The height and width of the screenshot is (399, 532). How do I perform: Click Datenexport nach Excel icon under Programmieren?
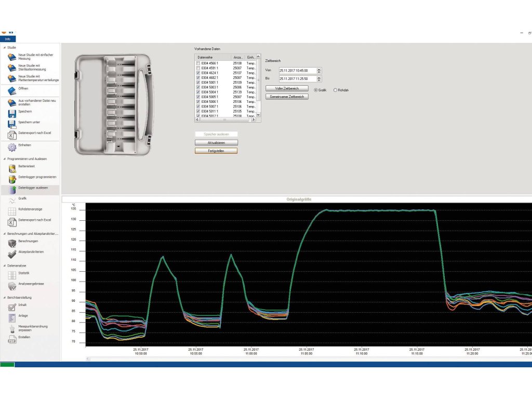coord(12,222)
